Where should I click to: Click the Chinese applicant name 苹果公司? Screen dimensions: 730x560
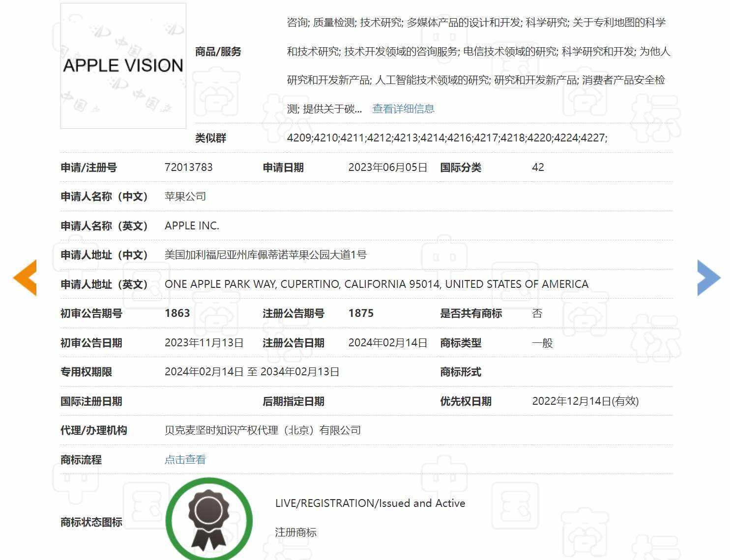[x=185, y=196]
